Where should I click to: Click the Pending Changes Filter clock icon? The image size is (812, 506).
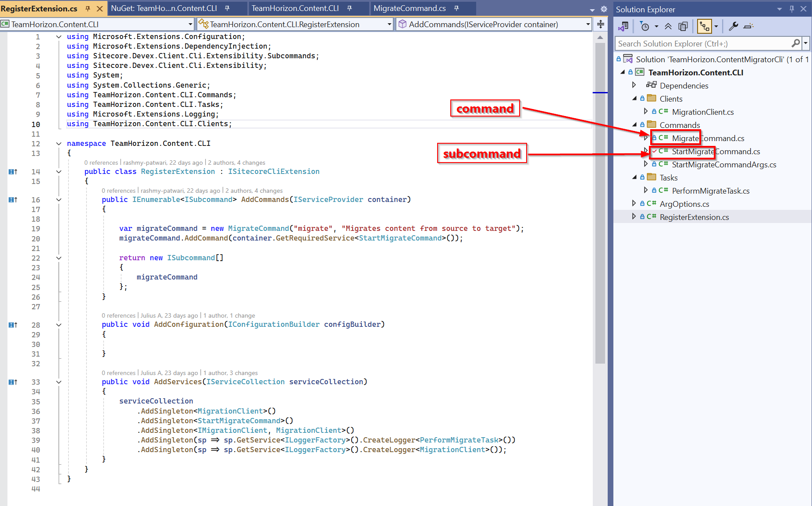coord(645,27)
